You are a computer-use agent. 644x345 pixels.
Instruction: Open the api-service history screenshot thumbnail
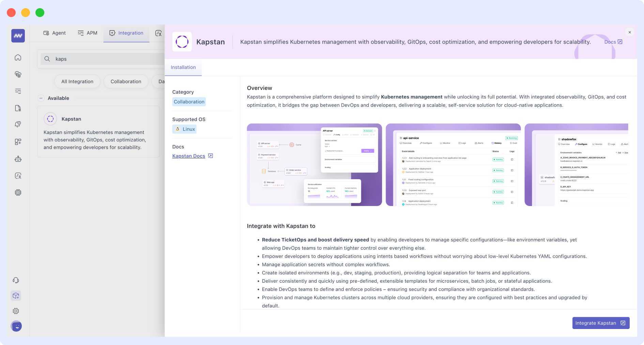coord(453,165)
